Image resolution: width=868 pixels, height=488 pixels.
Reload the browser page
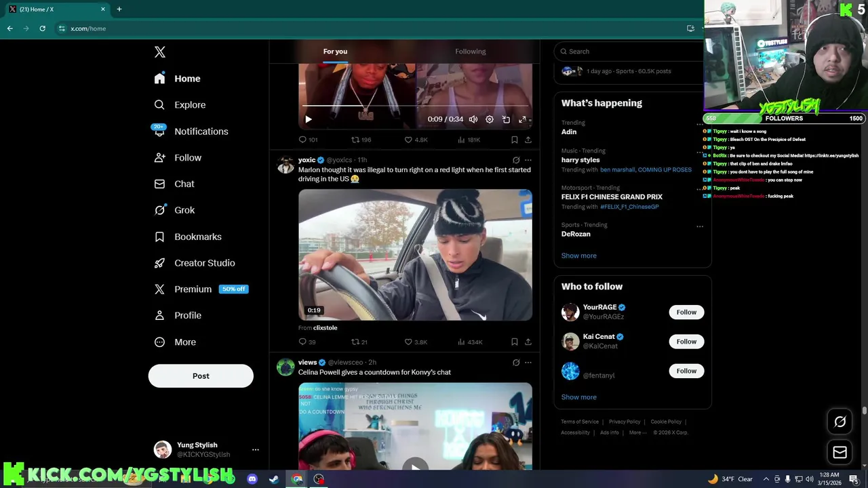42,28
